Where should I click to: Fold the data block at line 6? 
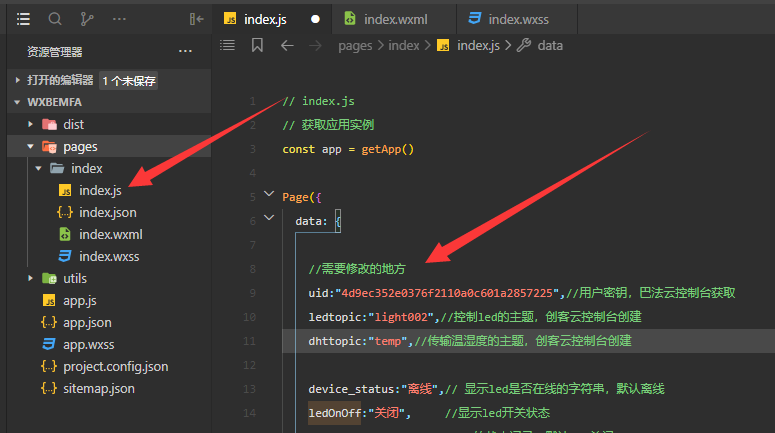tap(269, 217)
